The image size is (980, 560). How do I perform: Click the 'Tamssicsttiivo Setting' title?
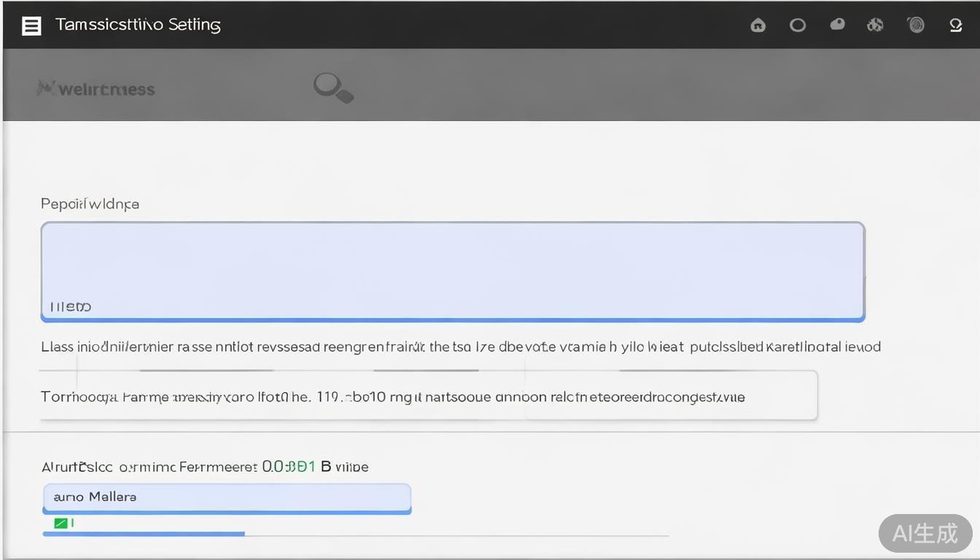tap(138, 25)
